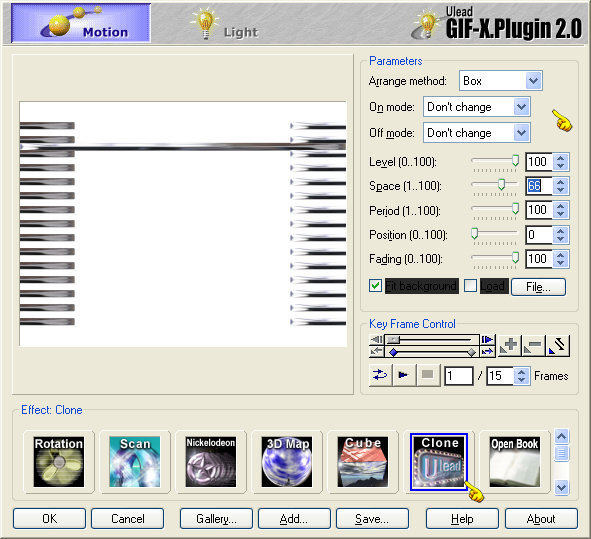
Task: Increase Period value with up arrow
Action: pos(560,207)
